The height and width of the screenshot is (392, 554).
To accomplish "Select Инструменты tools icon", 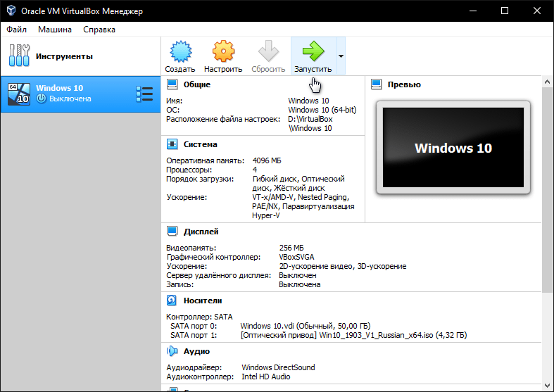I will [19, 56].
